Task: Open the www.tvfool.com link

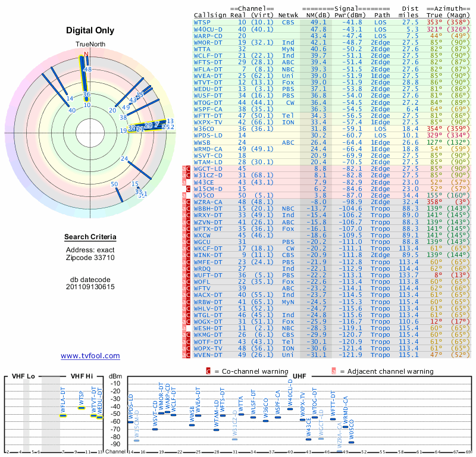Action: click(90, 356)
